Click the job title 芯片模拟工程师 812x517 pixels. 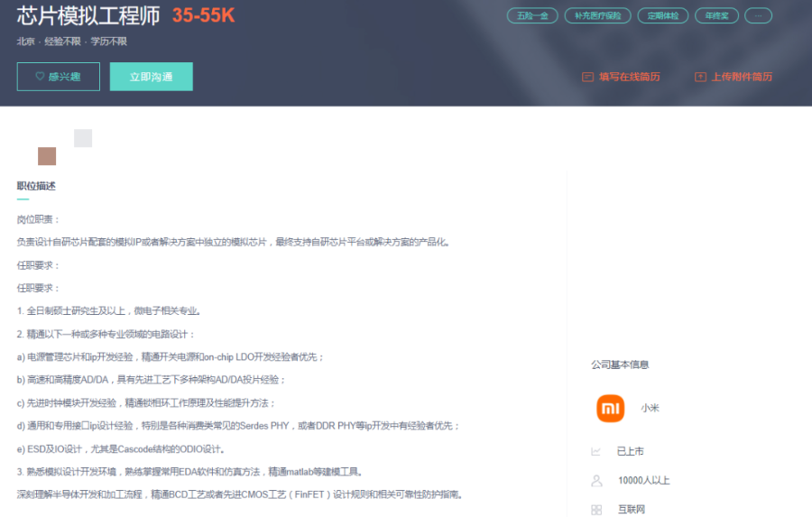click(x=88, y=16)
